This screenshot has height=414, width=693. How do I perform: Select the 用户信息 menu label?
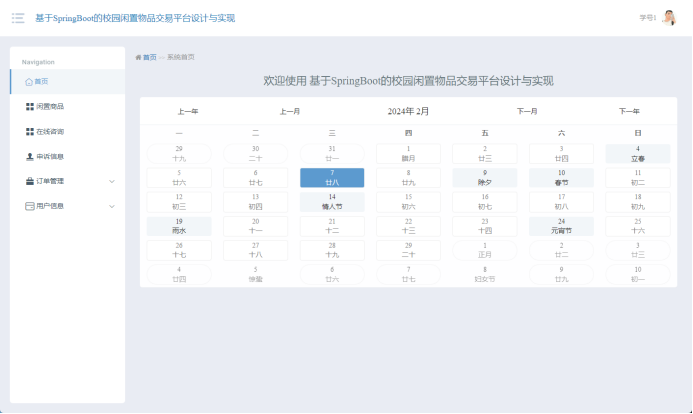point(50,206)
